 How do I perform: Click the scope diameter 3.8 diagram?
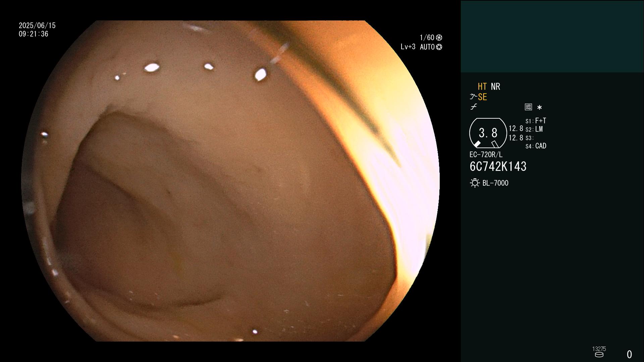[488, 133]
